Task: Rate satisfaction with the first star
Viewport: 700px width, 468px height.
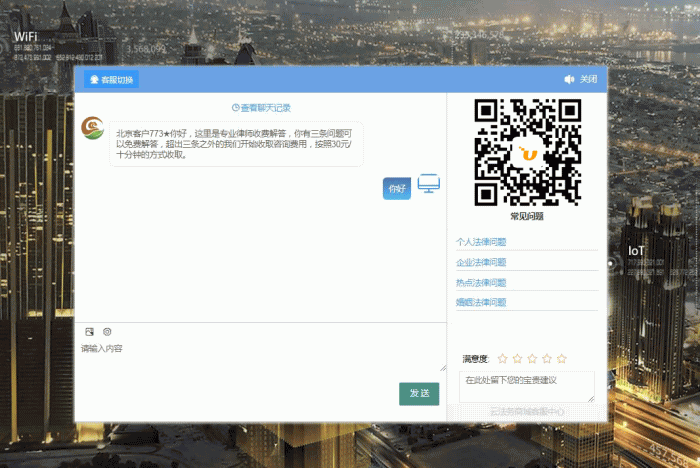Action: click(503, 359)
